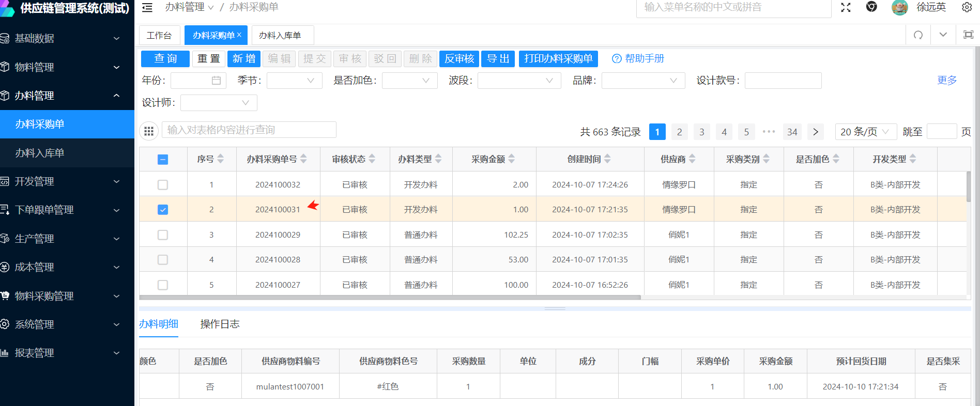980x406 pixels.
Task: Switch to the 操作日志 tab
Action: [x=220, y=324]
